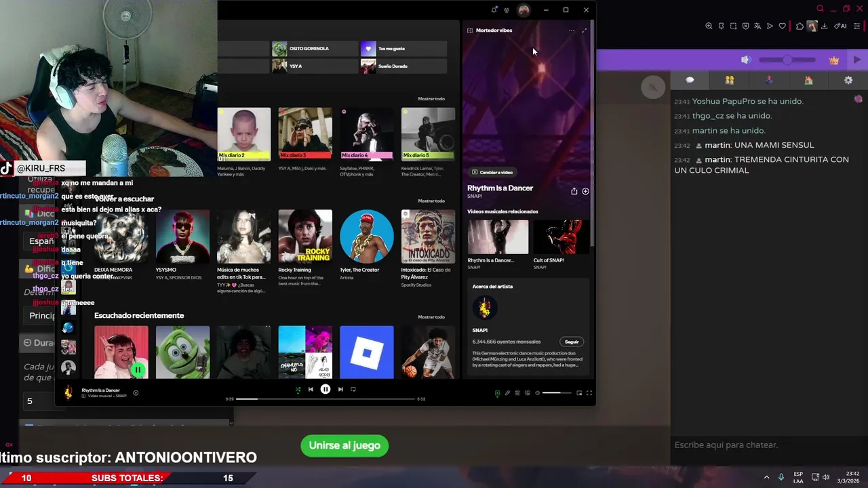Open the Spotify profile avatar menu

[x=524, y=10]
